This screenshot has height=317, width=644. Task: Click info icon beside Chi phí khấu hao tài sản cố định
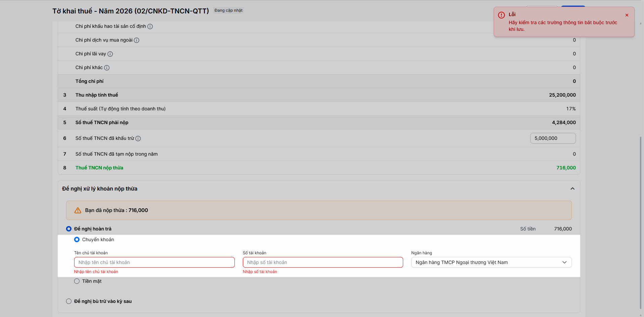point(150,27)
